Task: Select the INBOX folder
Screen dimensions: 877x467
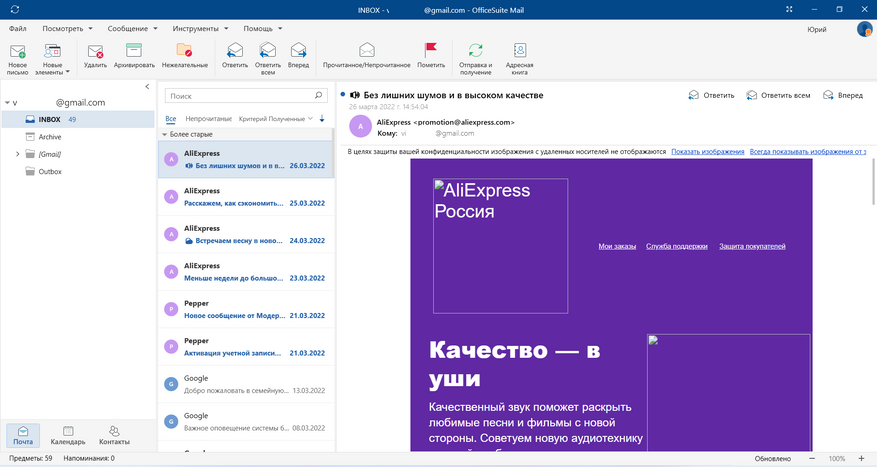Action: coord(78,119)
